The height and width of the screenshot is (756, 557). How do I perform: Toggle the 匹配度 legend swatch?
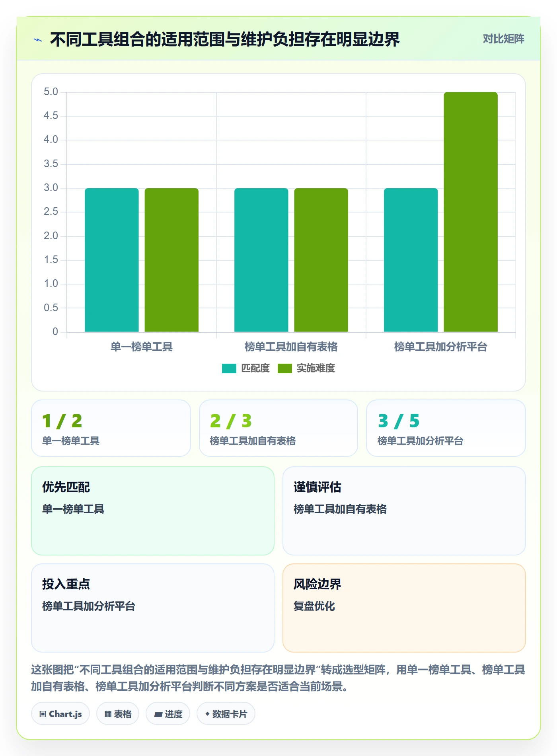pos(229,368)
